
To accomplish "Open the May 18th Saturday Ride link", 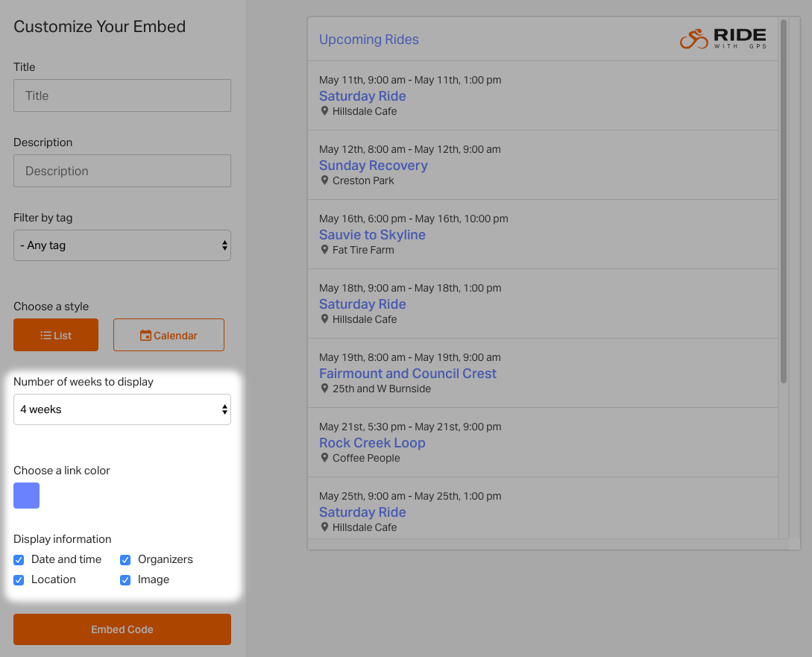I will click(x=362, y=304).
